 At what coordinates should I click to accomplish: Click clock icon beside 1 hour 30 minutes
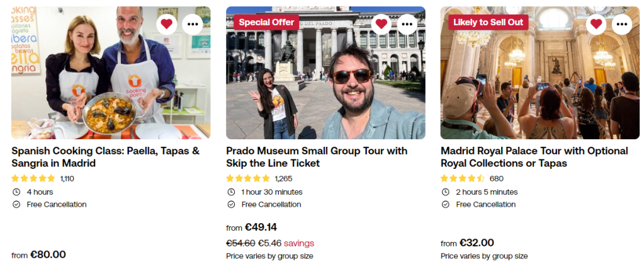[231, 192]
